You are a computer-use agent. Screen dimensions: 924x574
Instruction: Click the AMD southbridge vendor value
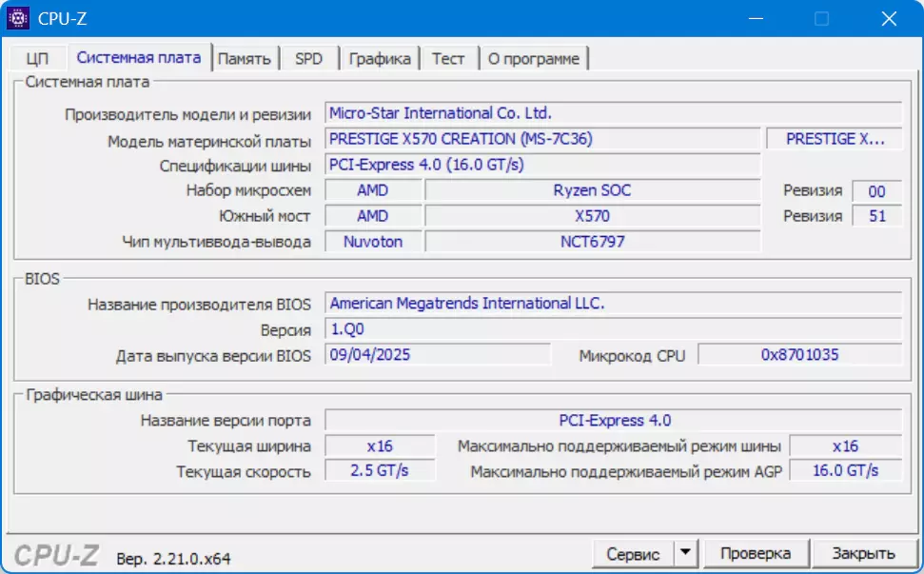point(373,216)
